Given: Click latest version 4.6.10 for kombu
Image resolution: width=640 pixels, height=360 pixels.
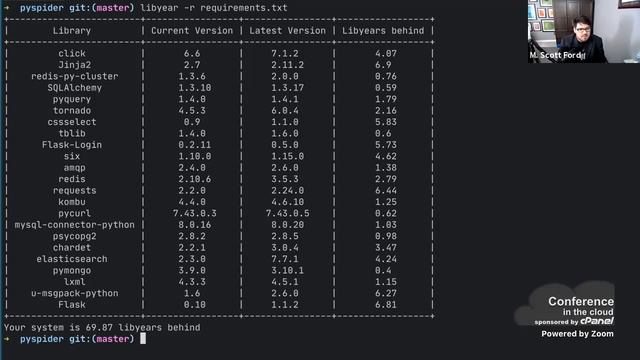Looking at the screenshot, I should click(287, 202).
